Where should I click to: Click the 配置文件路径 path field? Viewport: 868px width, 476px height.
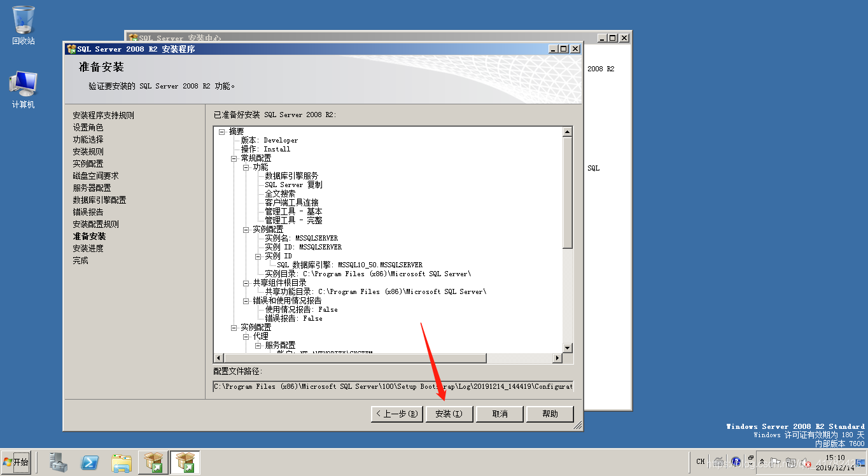pyautogui.click(x=393, y=386)
